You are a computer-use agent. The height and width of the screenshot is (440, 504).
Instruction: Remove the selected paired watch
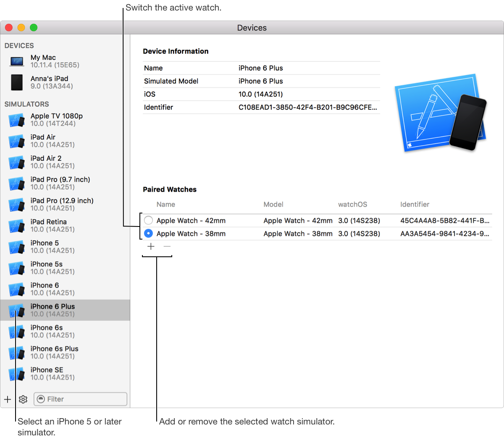pyautogui.click(x=167, y=246)
